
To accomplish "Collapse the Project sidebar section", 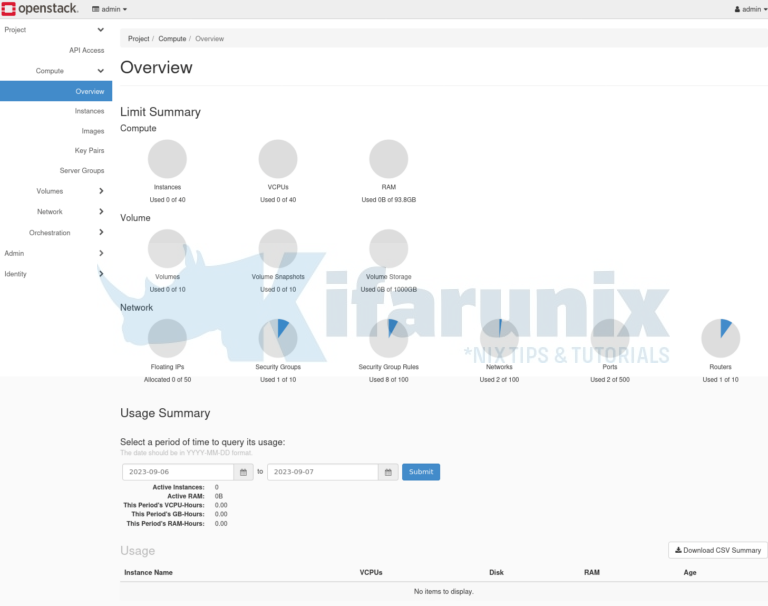I will 54,30.
